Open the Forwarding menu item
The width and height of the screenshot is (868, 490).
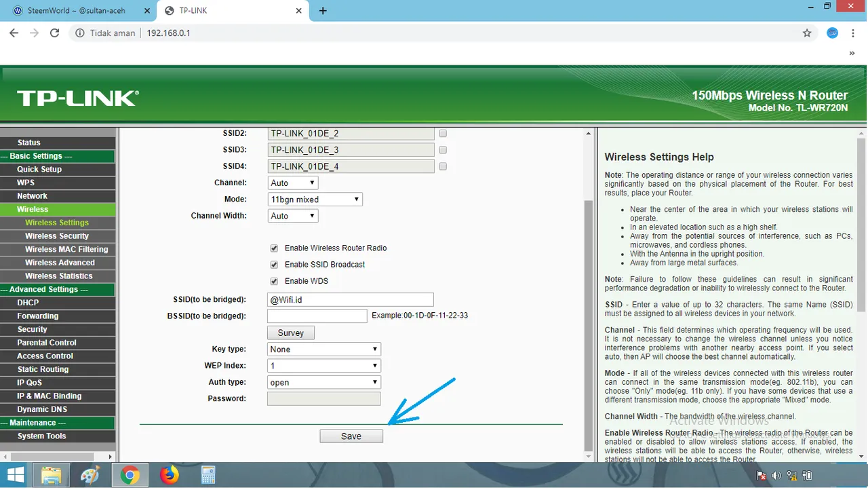[58, 316]
